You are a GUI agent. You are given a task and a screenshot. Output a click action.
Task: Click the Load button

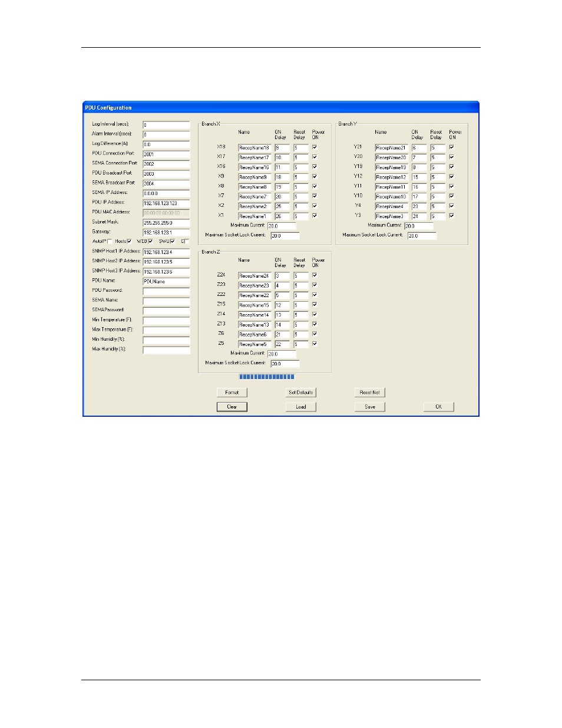tap(301, 407)
